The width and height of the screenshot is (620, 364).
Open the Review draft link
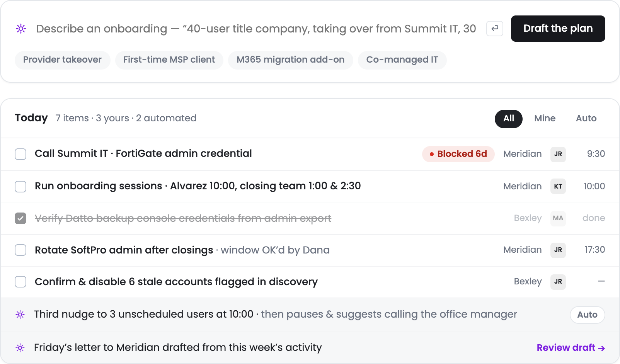coord(571,348)
